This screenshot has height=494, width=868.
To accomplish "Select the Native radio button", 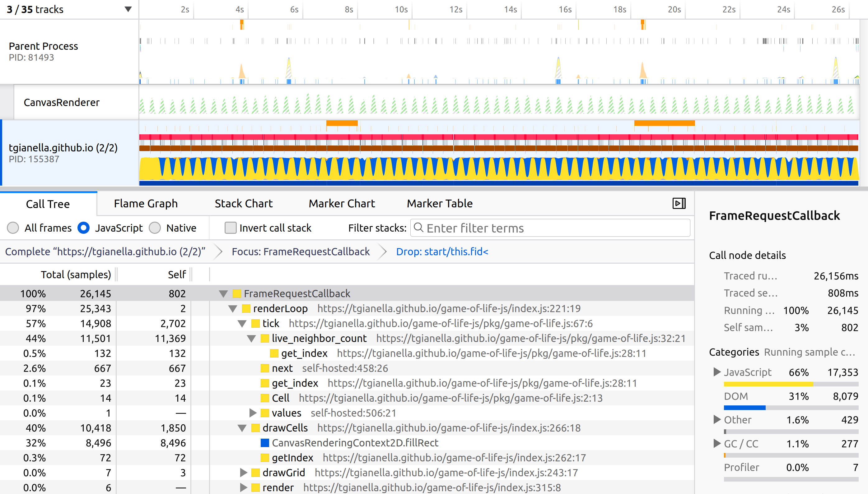I will (155, 228).
